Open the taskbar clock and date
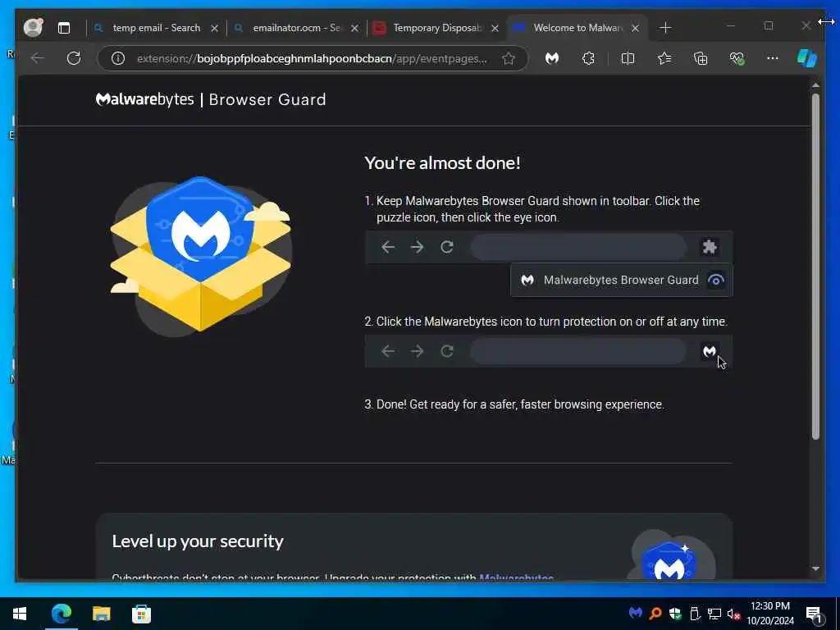Viewport: 840px width, 630px height. (x=770, y=614)
